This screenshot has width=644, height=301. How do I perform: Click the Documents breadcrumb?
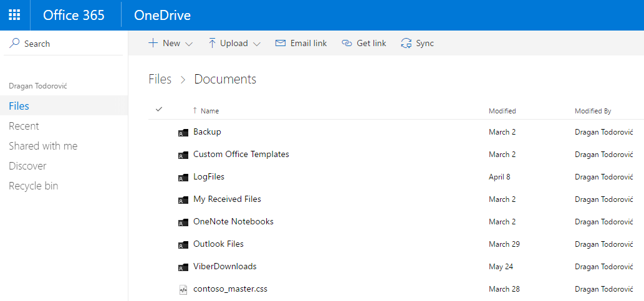225,79
